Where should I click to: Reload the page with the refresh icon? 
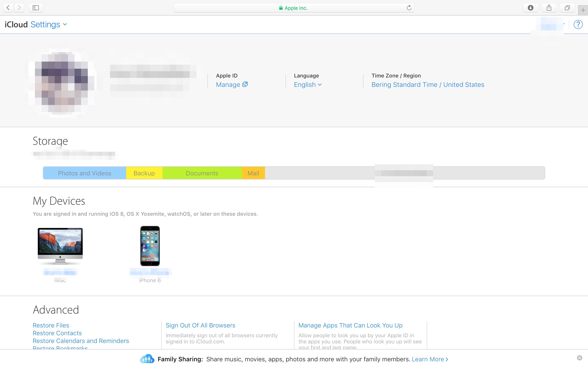[409, 8]
